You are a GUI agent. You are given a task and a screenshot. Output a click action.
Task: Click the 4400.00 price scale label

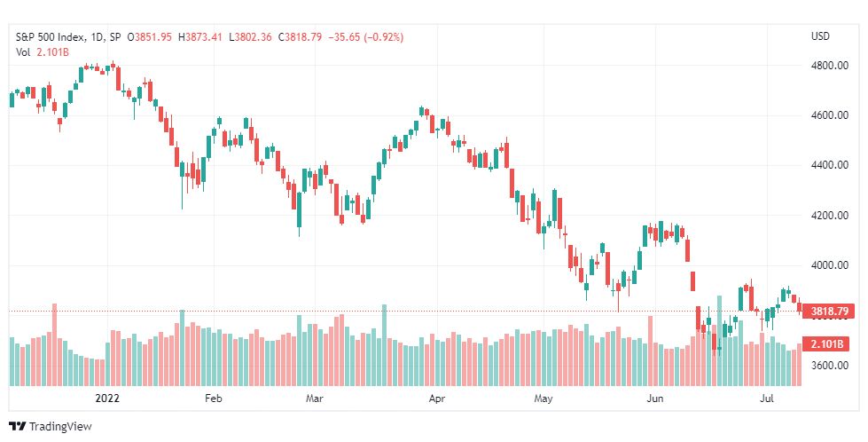(829, 165)
